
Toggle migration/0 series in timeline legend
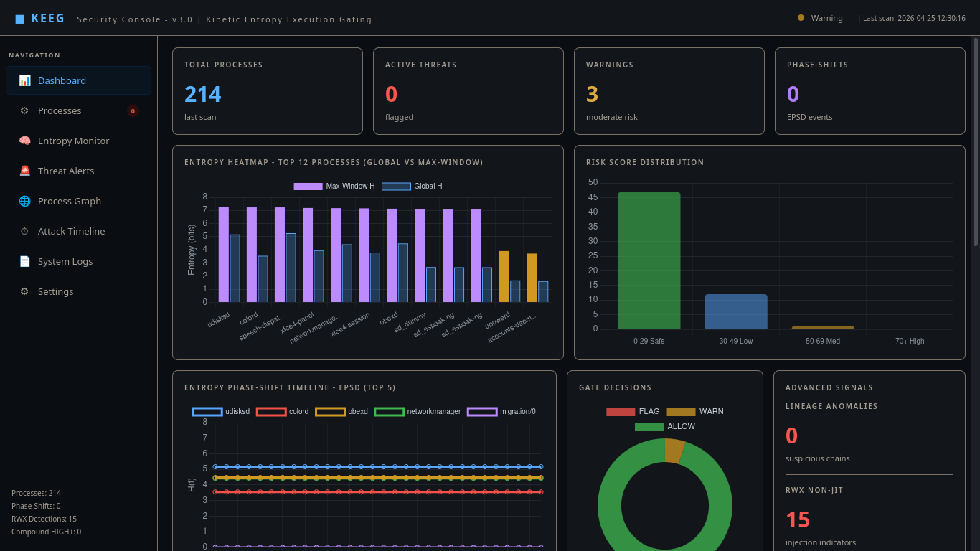point(501,412)
